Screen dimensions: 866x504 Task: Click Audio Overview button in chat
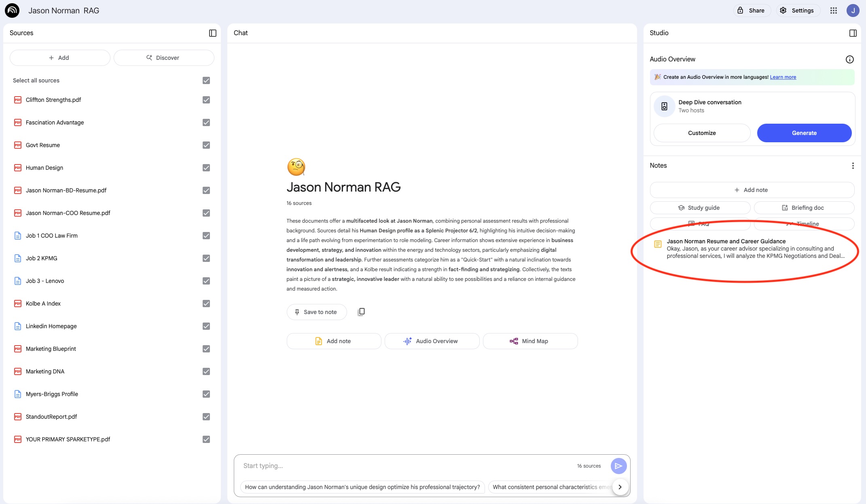point(432,341)
